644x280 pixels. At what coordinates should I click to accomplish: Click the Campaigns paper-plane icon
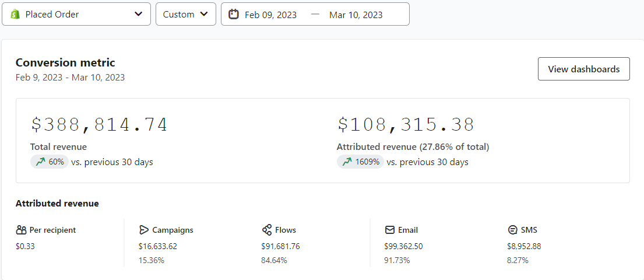point(144,230)
